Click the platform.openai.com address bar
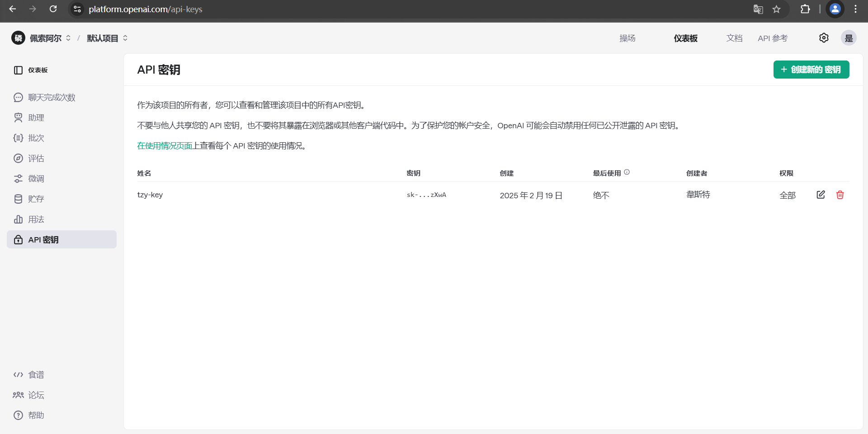The width and height of the screenshot is (868, 434). tap(407, 9)
